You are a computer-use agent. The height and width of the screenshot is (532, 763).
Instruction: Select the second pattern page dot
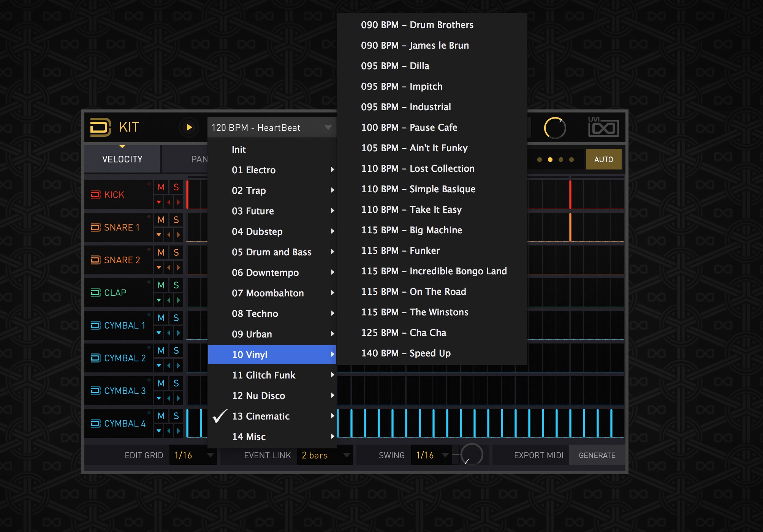coord(550,160)
